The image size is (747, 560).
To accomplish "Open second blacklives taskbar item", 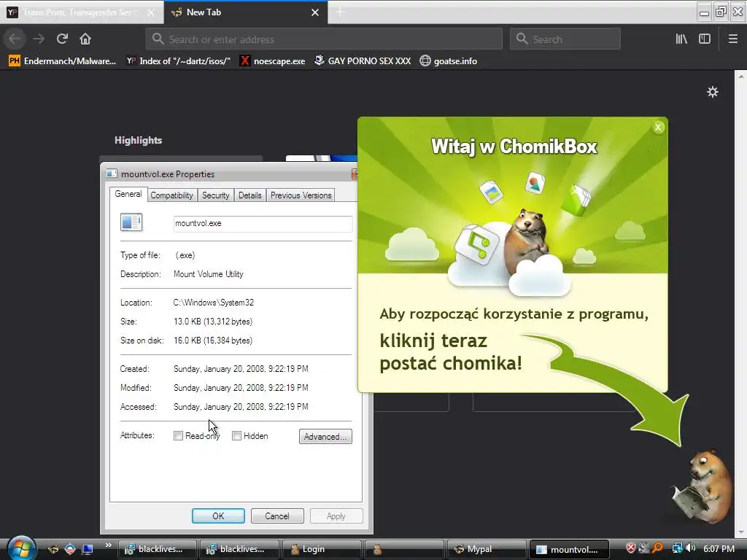I will click(x=239, y=549).
